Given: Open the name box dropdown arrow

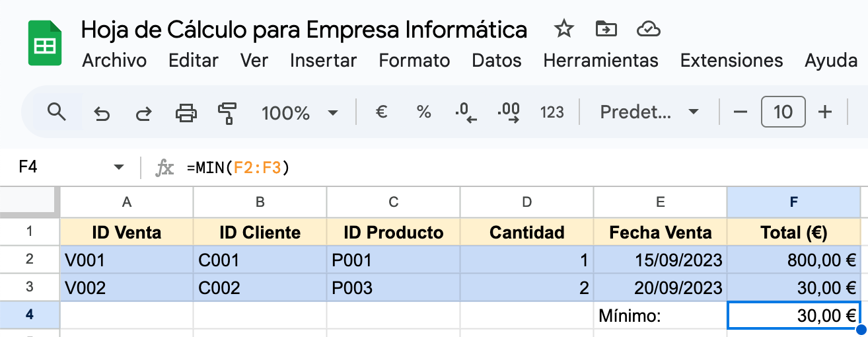Looking at the screenshot, I should pos(119,168).
